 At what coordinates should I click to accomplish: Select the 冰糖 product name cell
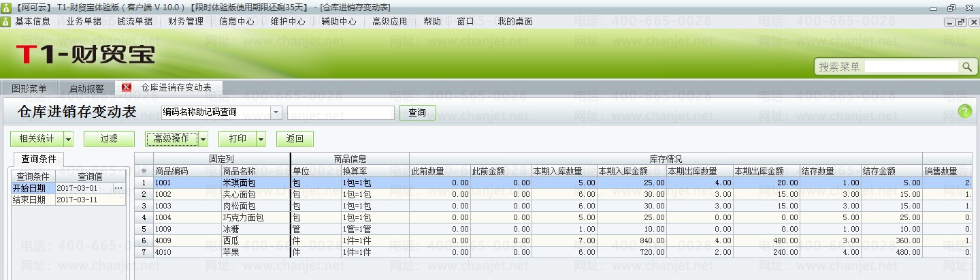(256, 229)
